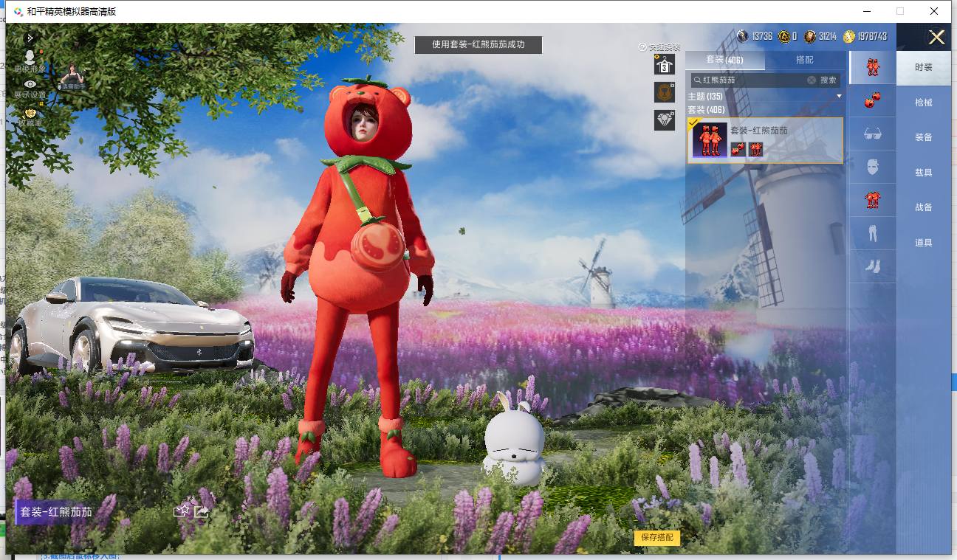Select the shoes category icon
The width and height of the screenshot is (957, 560).
click(x=872, y=266)
